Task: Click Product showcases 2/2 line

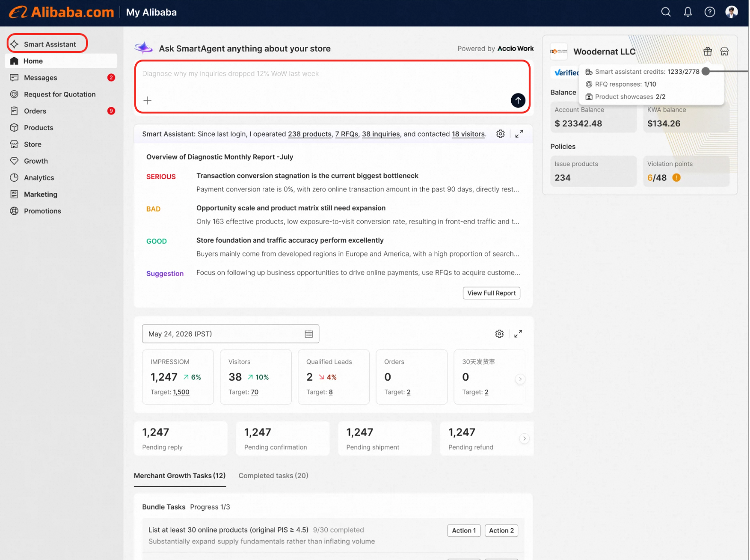Action: point(625,96)
